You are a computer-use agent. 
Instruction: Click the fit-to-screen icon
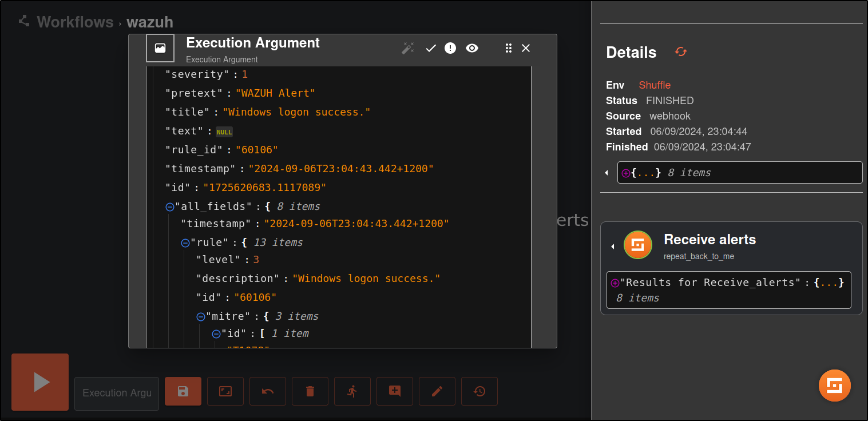click(x=225, y=391)
